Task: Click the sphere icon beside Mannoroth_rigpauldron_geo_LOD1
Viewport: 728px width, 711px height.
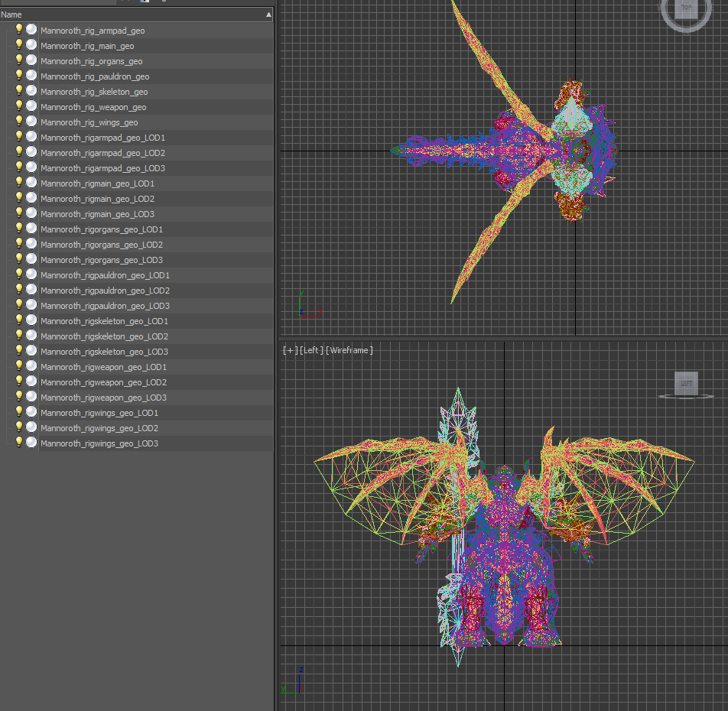Action: (x=31, y=274)
